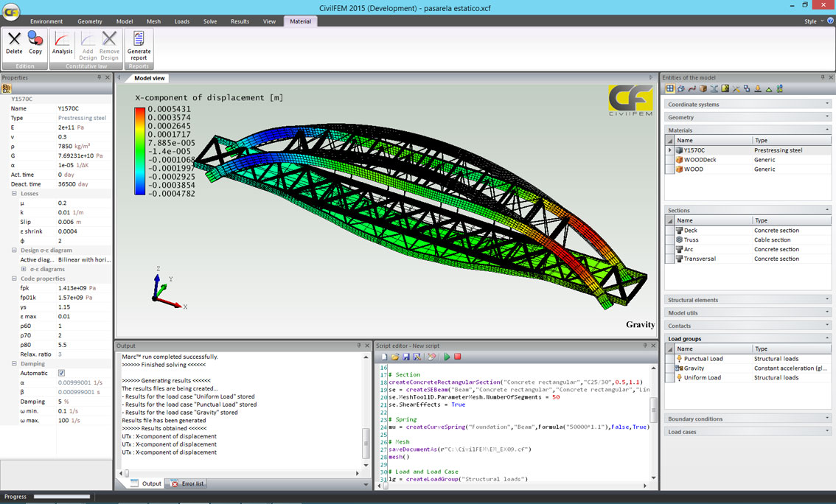Click the save icon in Script editor
This screenshot has height=504, width=836.
(406, 357)
